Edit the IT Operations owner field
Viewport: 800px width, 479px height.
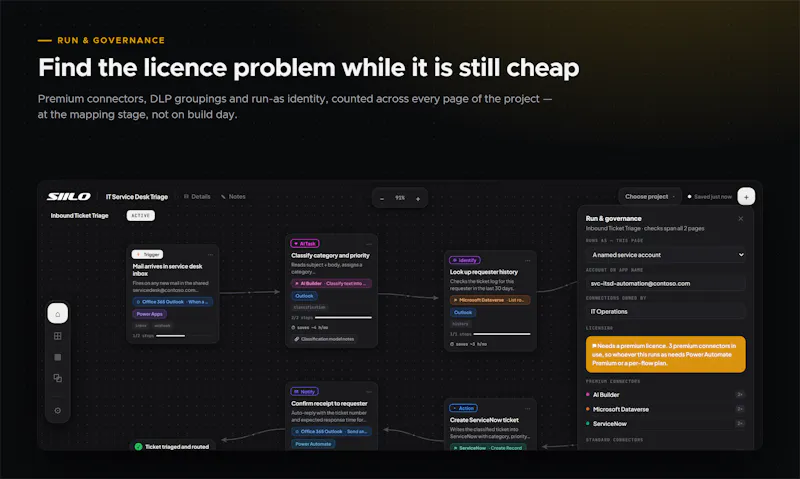665,311
